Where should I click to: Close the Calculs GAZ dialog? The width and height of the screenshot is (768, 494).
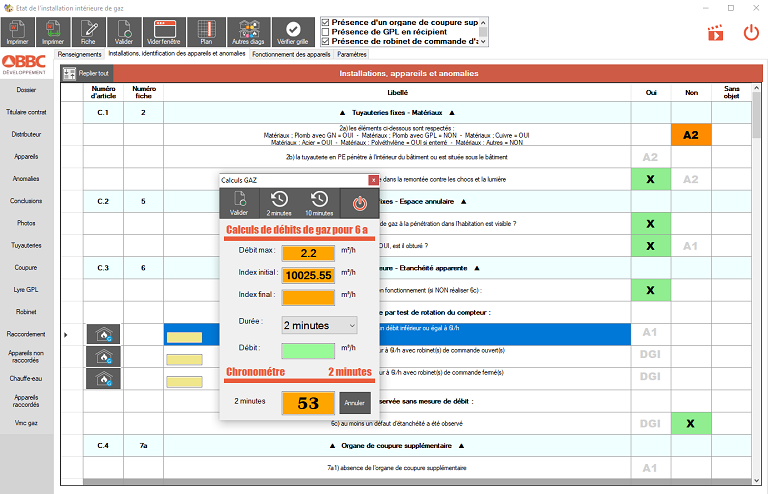(x=373, y=180)
